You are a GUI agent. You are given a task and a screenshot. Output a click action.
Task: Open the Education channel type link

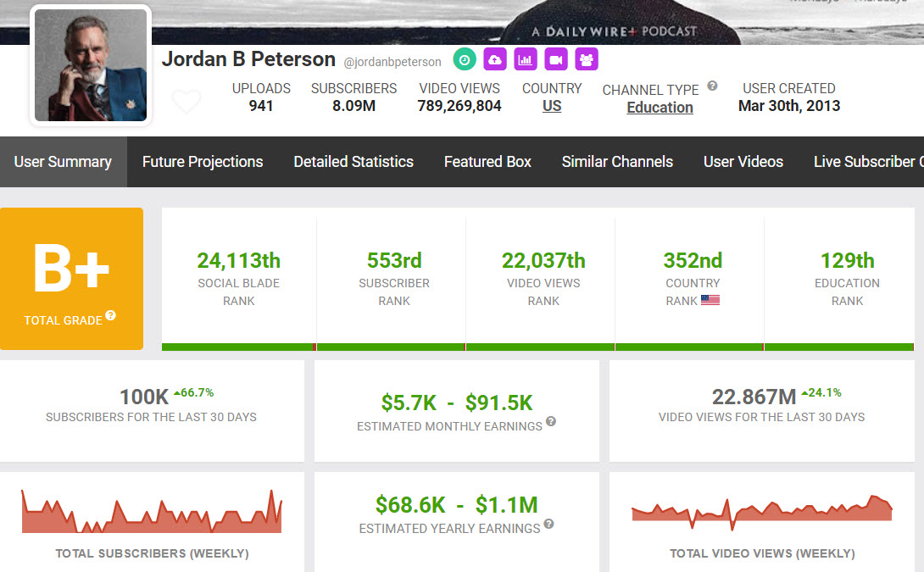[x=660, y=108]
